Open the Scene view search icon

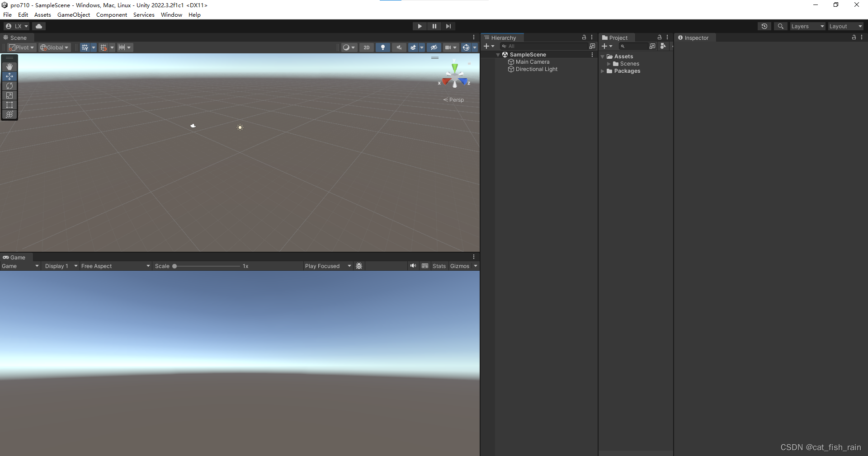coord(781,26)
